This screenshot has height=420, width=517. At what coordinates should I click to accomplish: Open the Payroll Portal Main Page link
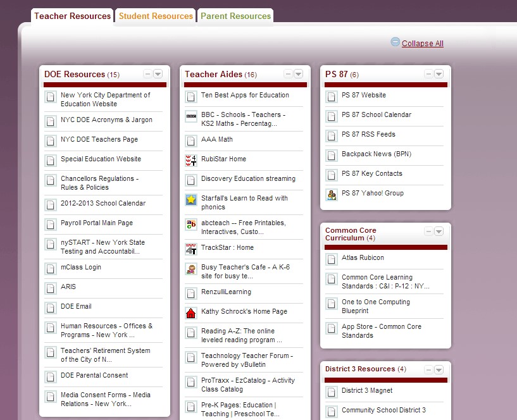pos(97,223)
